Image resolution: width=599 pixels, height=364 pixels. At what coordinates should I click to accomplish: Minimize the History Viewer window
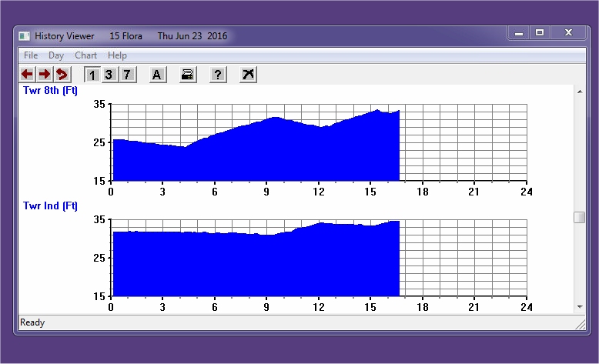[519, 33]
